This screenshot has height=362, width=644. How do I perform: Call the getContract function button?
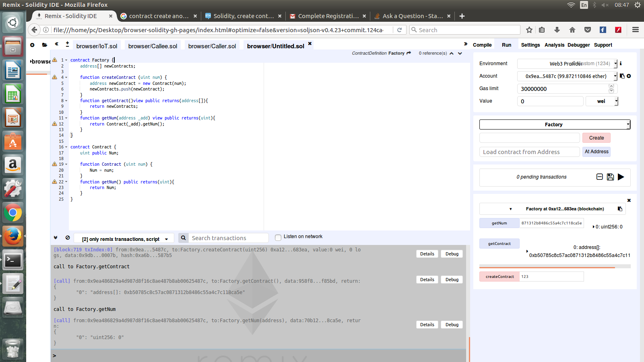click(x=500, y=244)
